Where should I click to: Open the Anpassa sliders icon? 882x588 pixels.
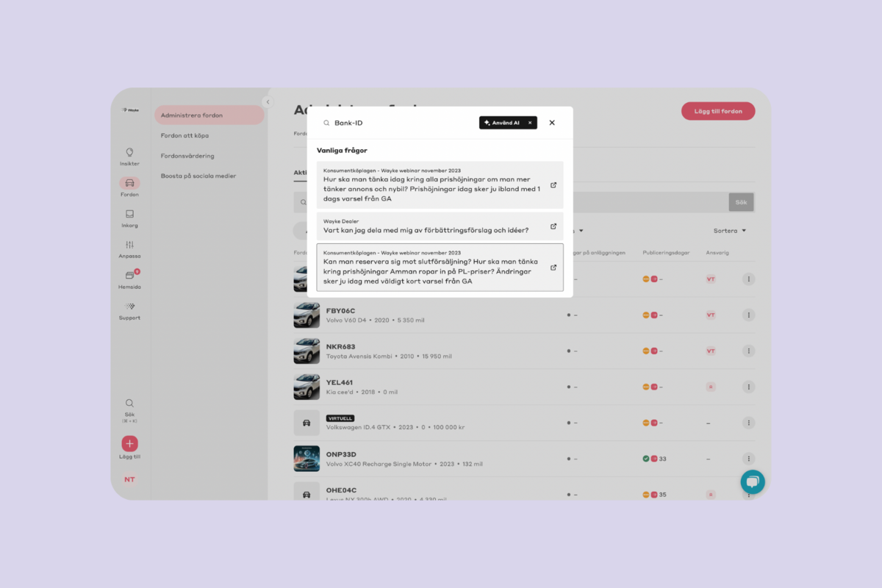(x=129, y=245)
